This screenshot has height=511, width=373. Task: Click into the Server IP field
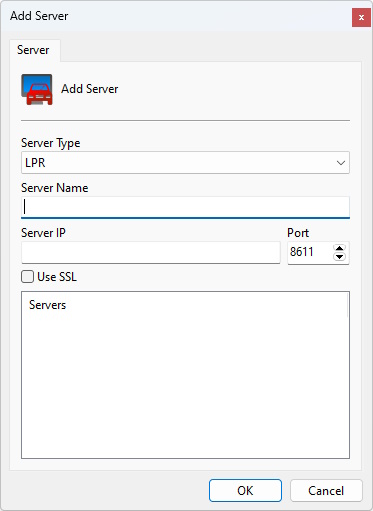tap(151, 252)
